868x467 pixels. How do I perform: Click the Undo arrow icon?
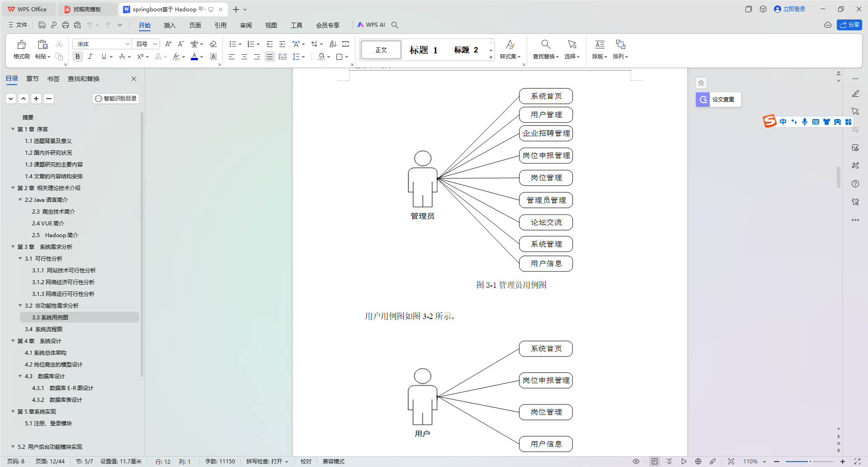[90, 25]
